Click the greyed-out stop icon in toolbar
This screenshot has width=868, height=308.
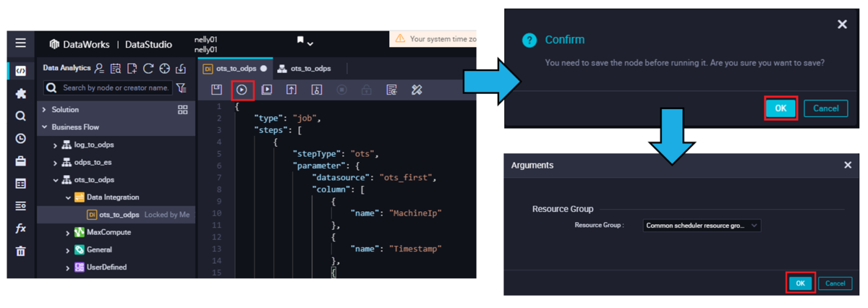pos(341,90)
